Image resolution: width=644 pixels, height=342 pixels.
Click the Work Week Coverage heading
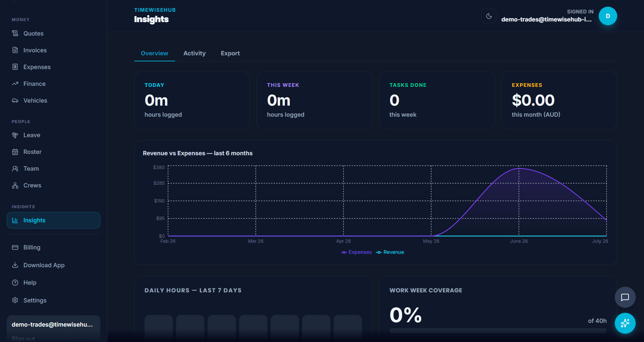point(426,290)
